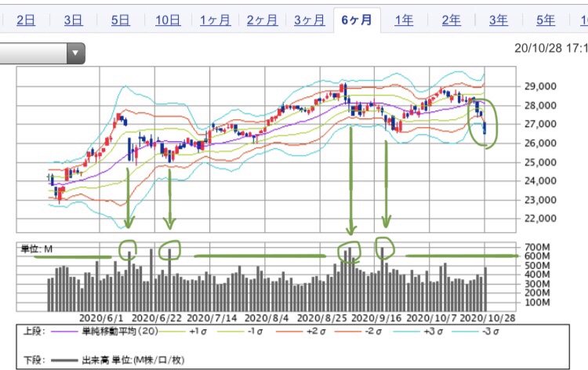Viewport: 588px width, 370px height.
Task: Switch to the 2日 chart tab
Action: click(25, 20)
